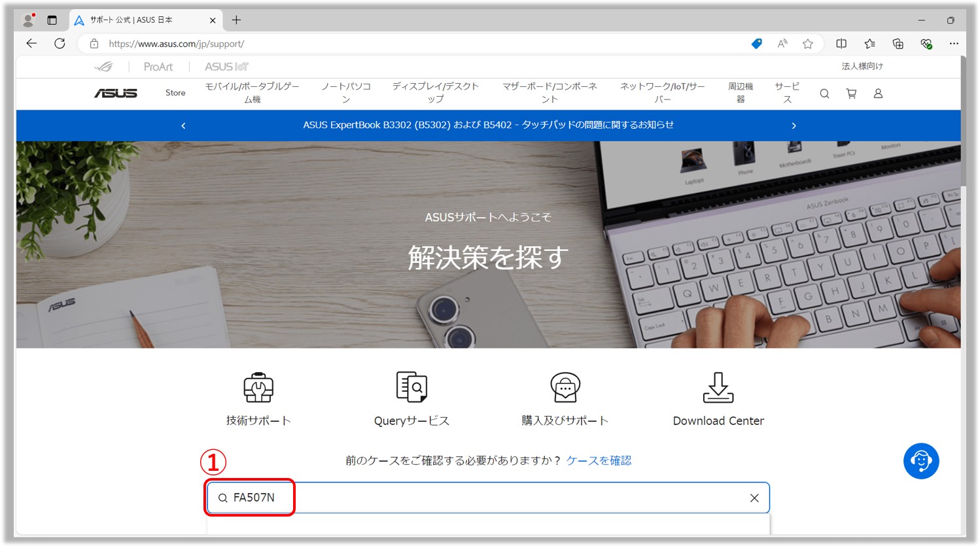Image resolution: width=980 pixels, height=546 pixels.
Task: Click the shopping price tag icon
Action: click(756, 44)
